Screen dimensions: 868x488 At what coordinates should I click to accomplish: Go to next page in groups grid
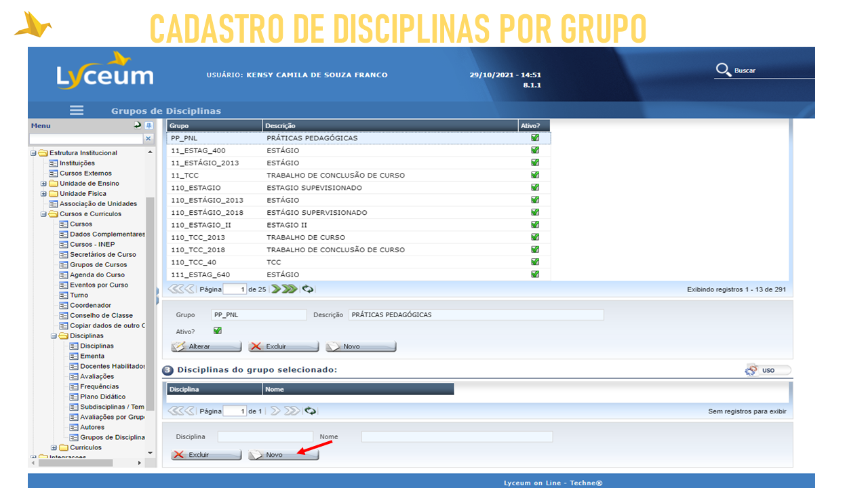click(276, 289)
